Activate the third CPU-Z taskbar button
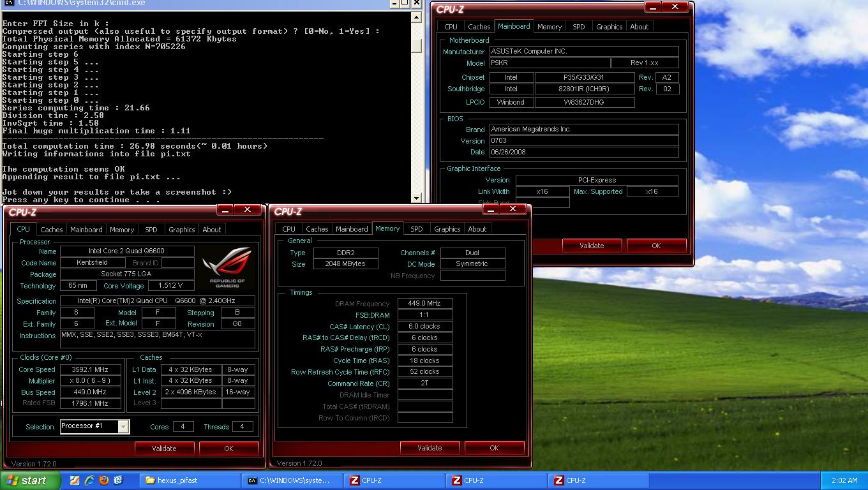The image size is (868, 490). click(x=599, y=480)
